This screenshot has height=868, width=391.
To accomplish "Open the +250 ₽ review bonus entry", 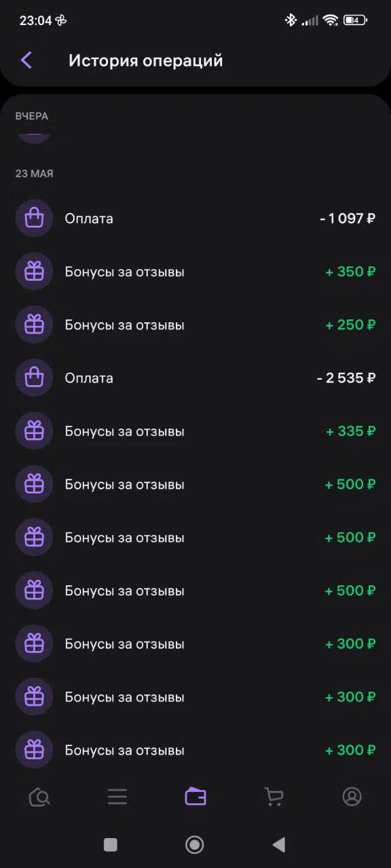I will tap(195, 325).
